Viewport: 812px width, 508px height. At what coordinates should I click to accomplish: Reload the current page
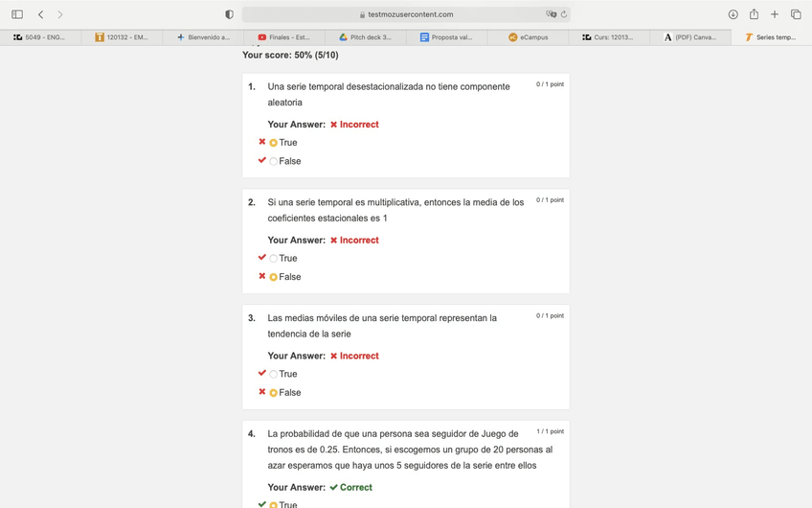click(564, 14)
